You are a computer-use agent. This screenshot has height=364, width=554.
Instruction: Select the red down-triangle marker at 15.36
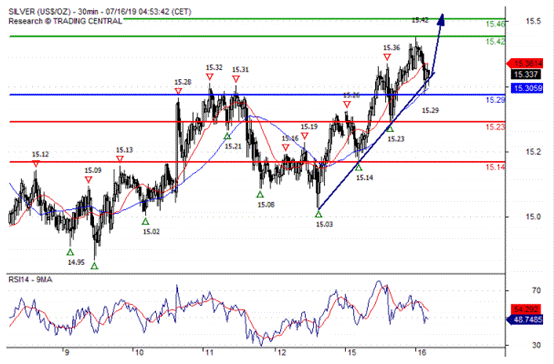387,57
